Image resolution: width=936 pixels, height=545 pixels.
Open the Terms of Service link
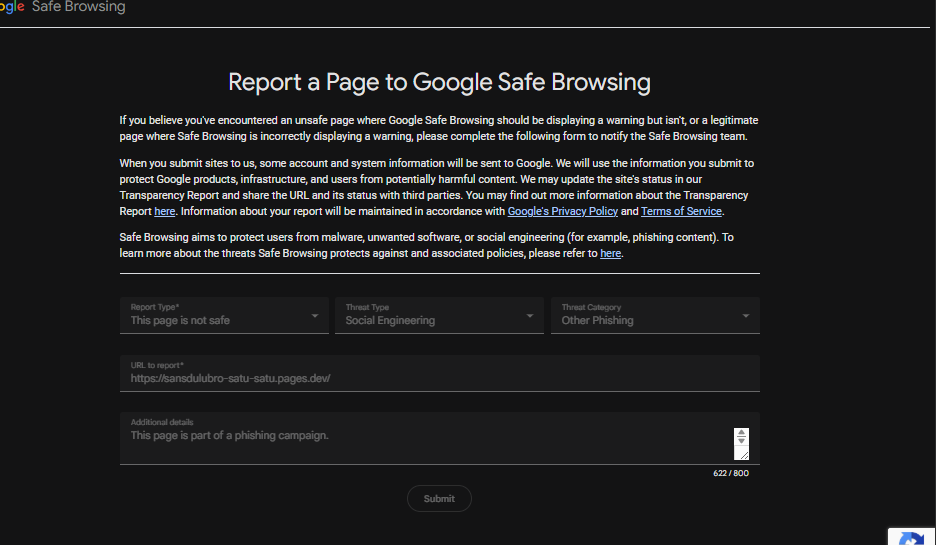point(681,211)
